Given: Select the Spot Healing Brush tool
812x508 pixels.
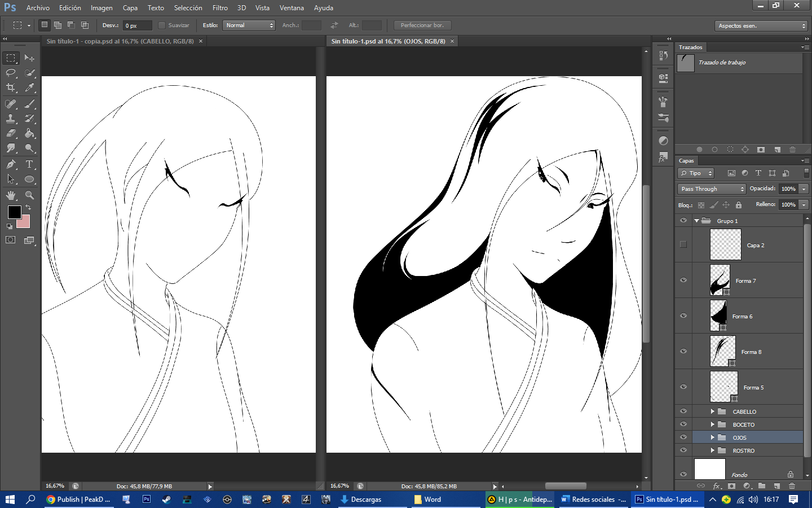Looking at the screenshot, I should pyautogui.click(x=11, y=104).
